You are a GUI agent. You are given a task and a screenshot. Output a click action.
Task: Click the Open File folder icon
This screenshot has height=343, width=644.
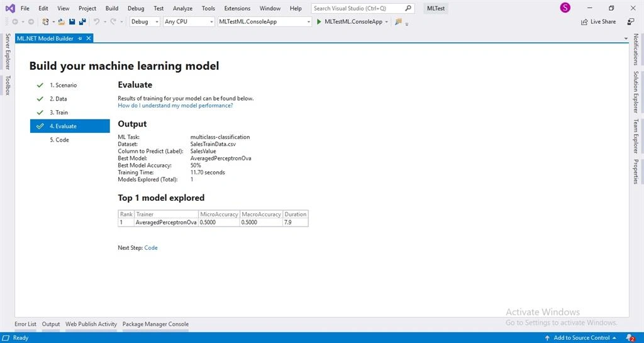tap(62, 22)
